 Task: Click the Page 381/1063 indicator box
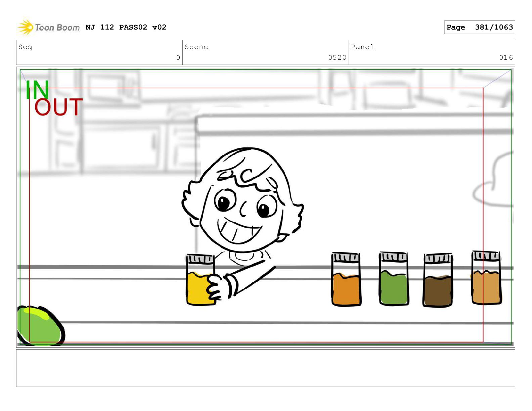pos(479,27)
